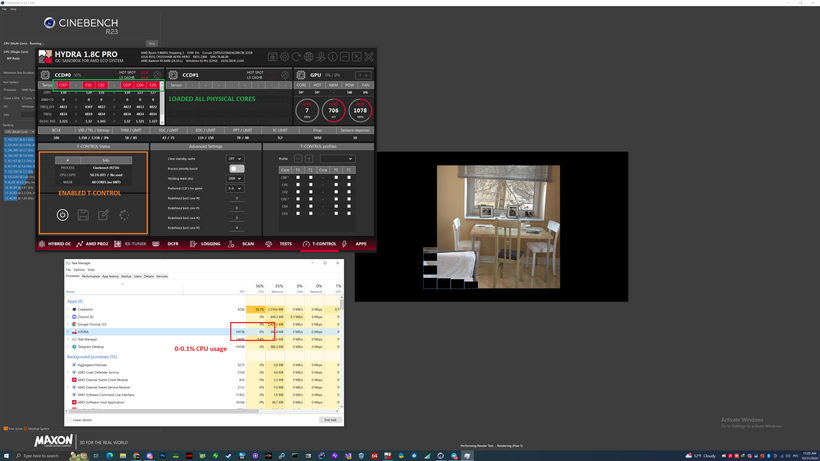This screenshot has height=461, width=820.
Task: Check C05 last T1 checkbox
Action: coord(349,213)
